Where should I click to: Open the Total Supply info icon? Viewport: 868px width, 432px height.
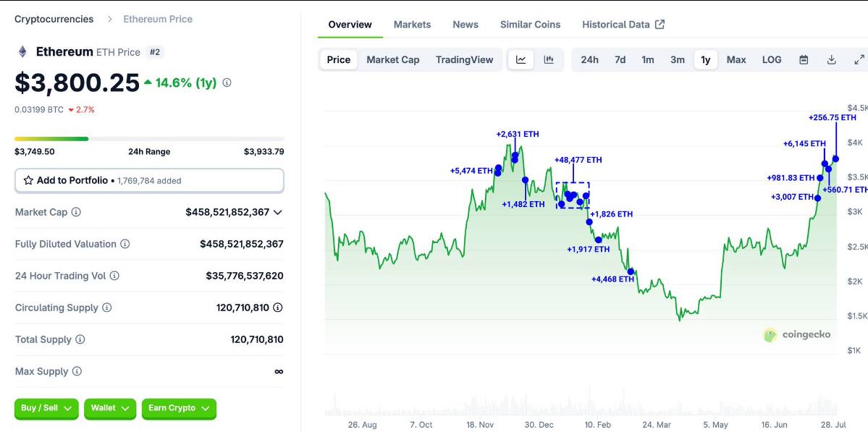coord(80,339)
